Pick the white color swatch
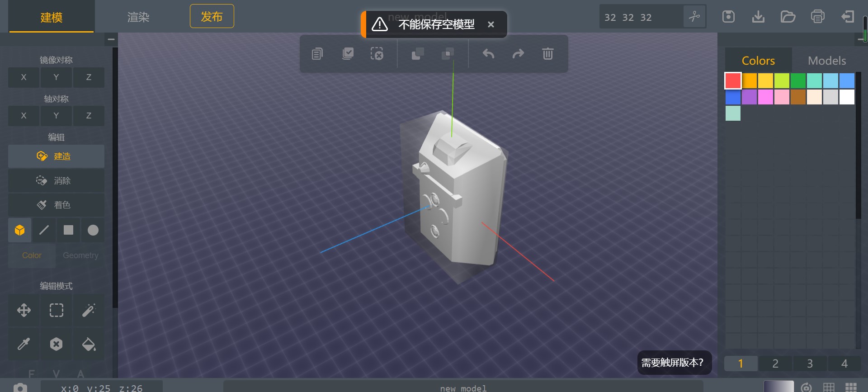The width and height of the screenshot is (868, 392). [847, 97]
